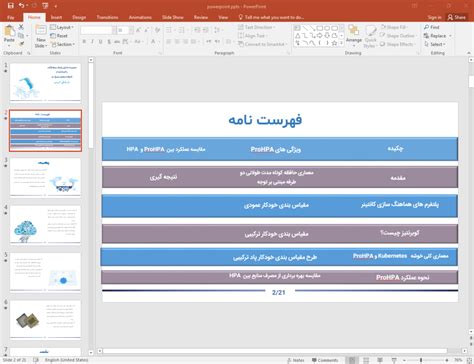
Task: Open the font size combo box
Action: point(124,30)
